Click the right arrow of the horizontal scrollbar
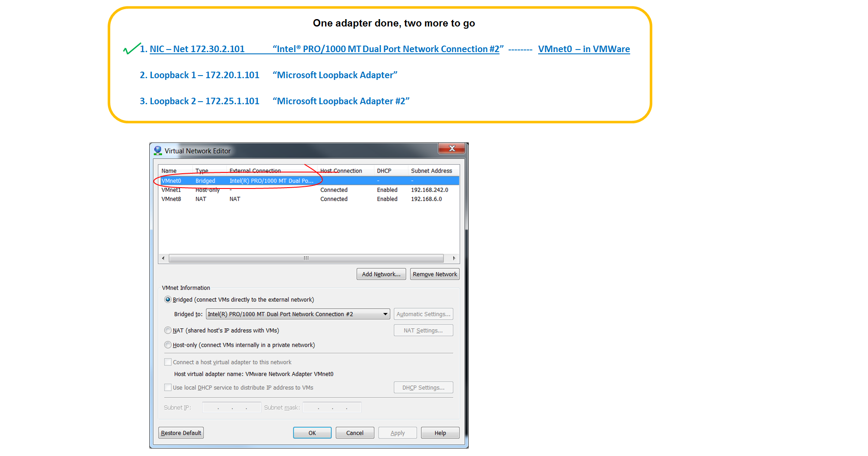The image size is (868, 456). [453, 258]
